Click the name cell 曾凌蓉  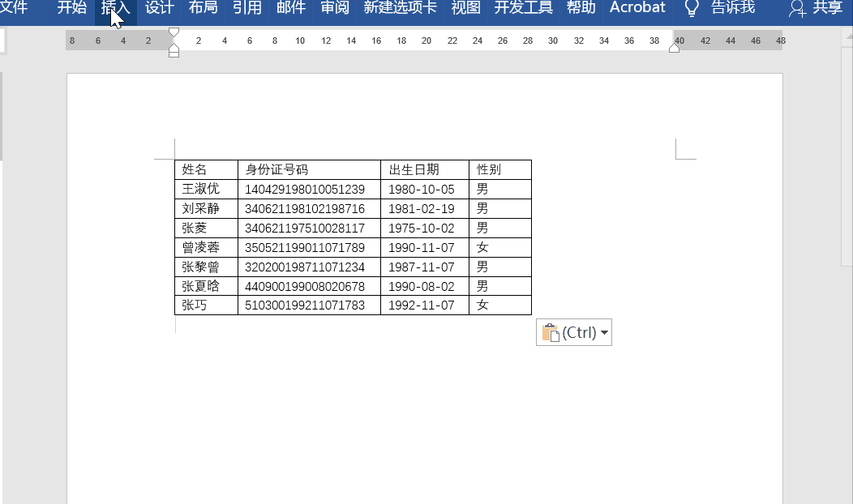click(206, 247)
